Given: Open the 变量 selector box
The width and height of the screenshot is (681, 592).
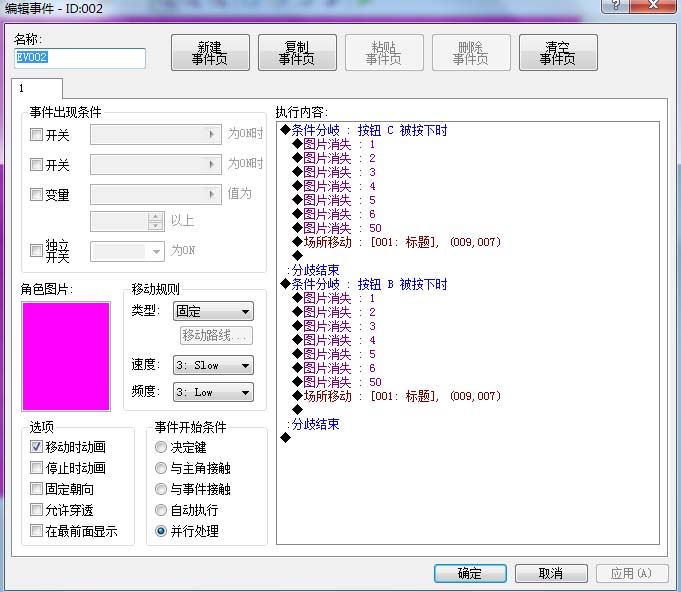Looking at the screenshot, I should pos(156,194).
